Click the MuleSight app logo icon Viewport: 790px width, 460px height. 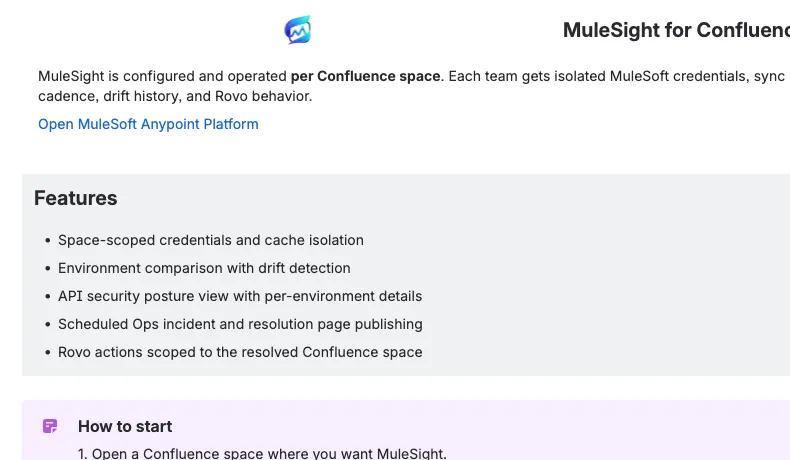298,30
